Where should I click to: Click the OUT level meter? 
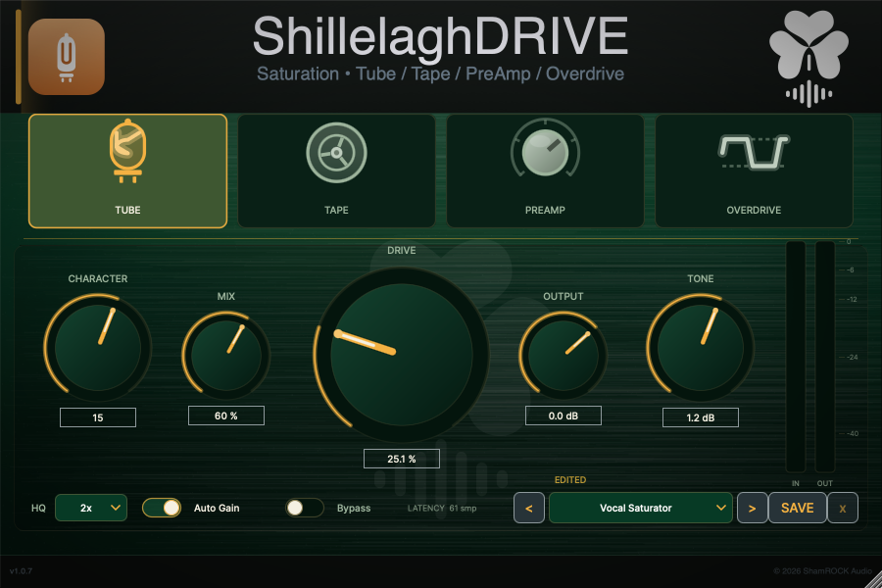[825, 357]
